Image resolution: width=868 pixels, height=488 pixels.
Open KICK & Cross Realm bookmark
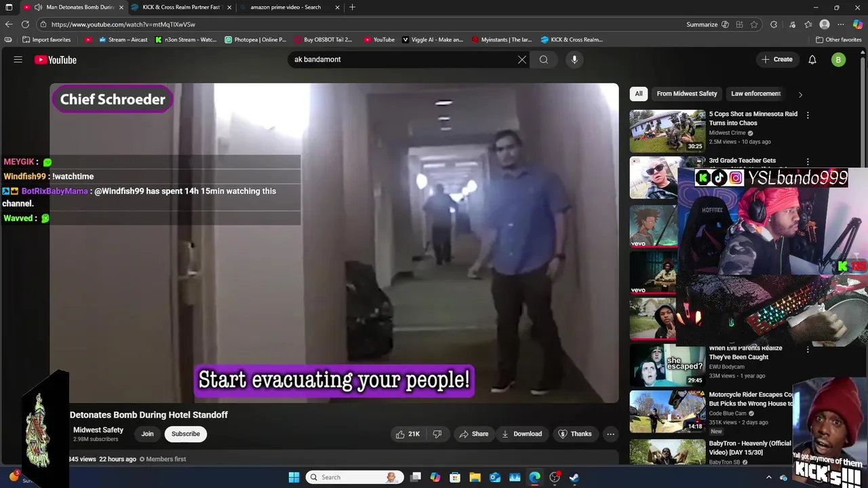tap(572, 40)
